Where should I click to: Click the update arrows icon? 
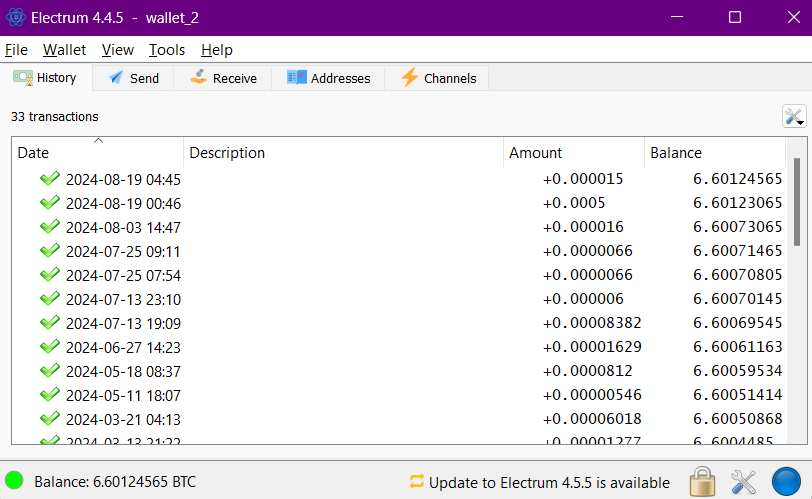point(417,481)
